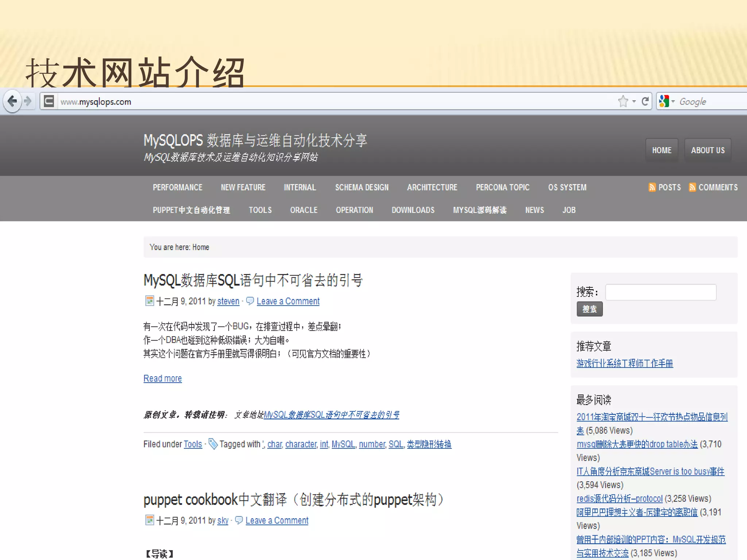Open the OS SYSTEM menu item

[x=567, y=187]
